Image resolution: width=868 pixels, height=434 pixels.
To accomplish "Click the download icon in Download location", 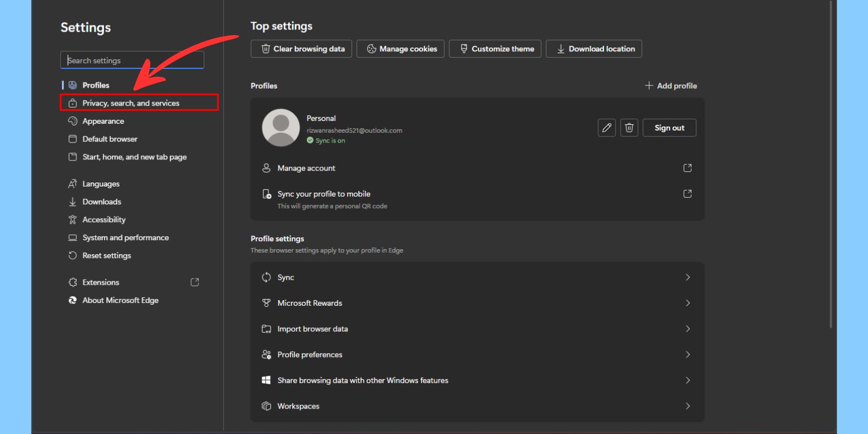I will click(561, 49).
